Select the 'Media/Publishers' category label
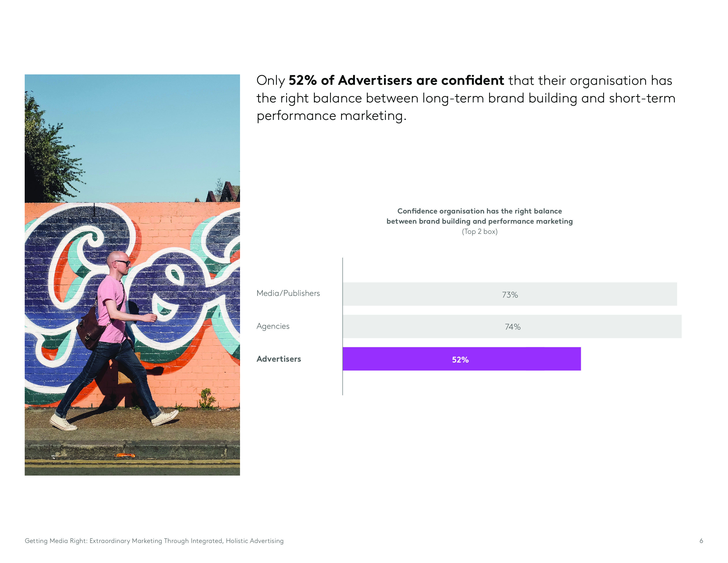This screenshot has width=728, height=563. (x=288, y=293)
